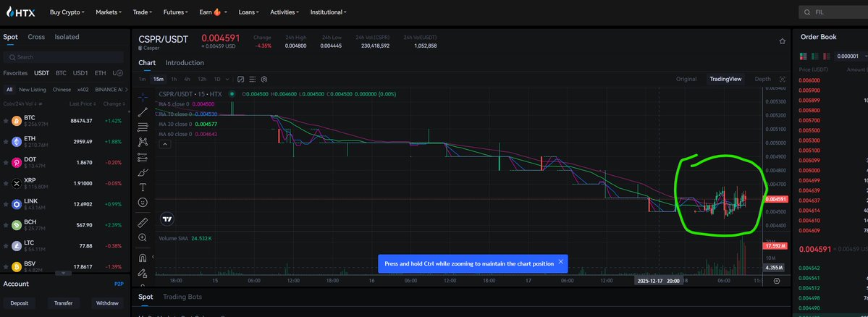Select the New Listing filter
Viewport: 868px width, 317px height.
coord(33,90)
